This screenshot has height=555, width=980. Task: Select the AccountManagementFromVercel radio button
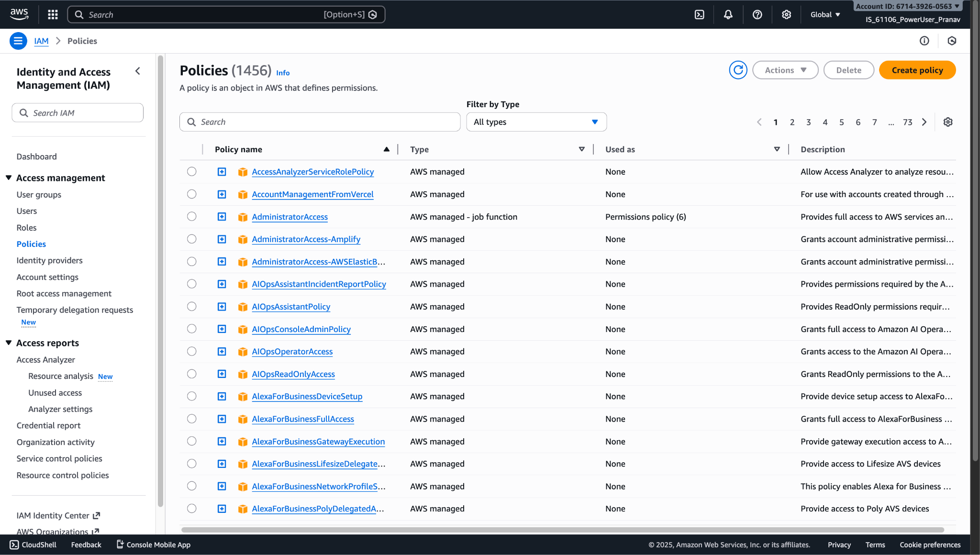tap(191, 194)
